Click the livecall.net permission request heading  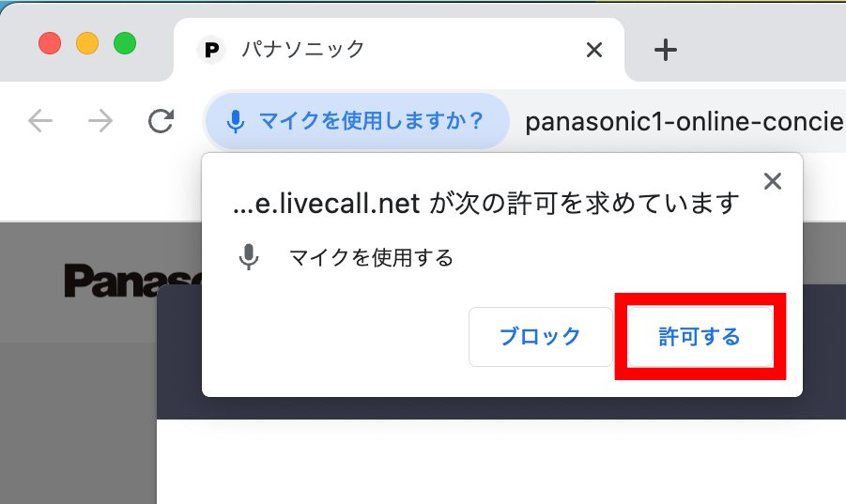[485, 204]
